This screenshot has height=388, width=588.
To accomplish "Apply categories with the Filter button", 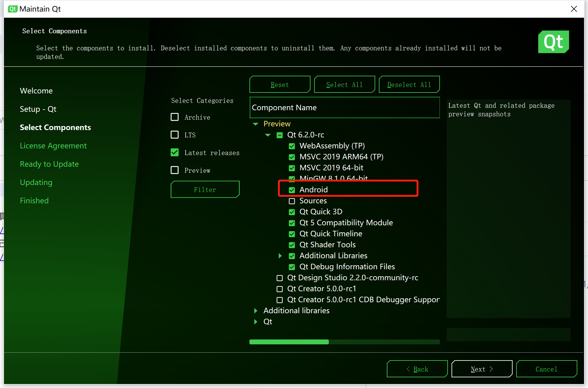I will click(x=205, y=189).
